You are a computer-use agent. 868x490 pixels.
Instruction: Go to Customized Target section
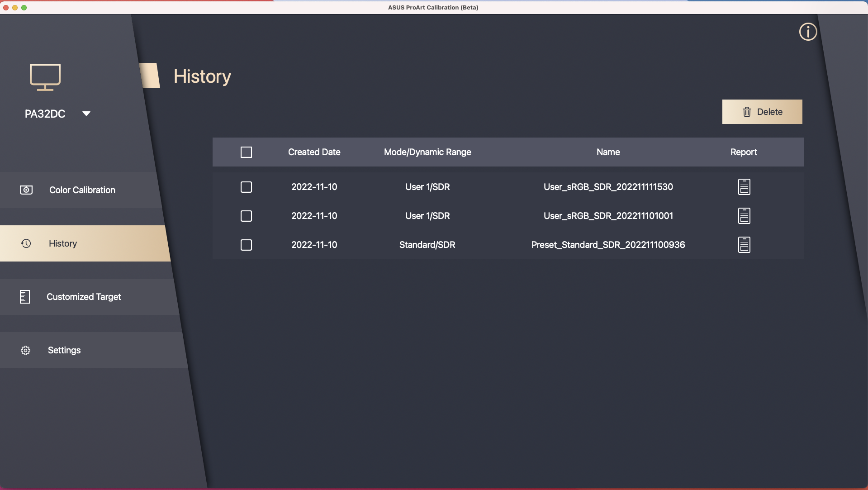point(89,297)
